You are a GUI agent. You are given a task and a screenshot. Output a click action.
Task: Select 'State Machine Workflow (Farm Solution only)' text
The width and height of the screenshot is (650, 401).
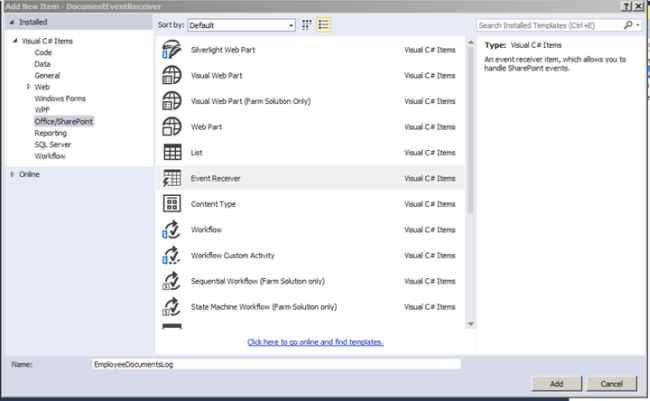tap(264, 307)
